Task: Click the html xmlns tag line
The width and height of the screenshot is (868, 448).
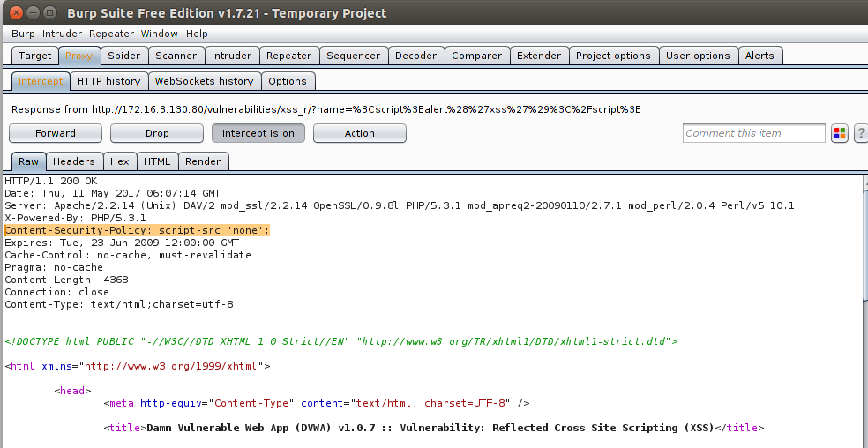Action: tap(138, 366)
